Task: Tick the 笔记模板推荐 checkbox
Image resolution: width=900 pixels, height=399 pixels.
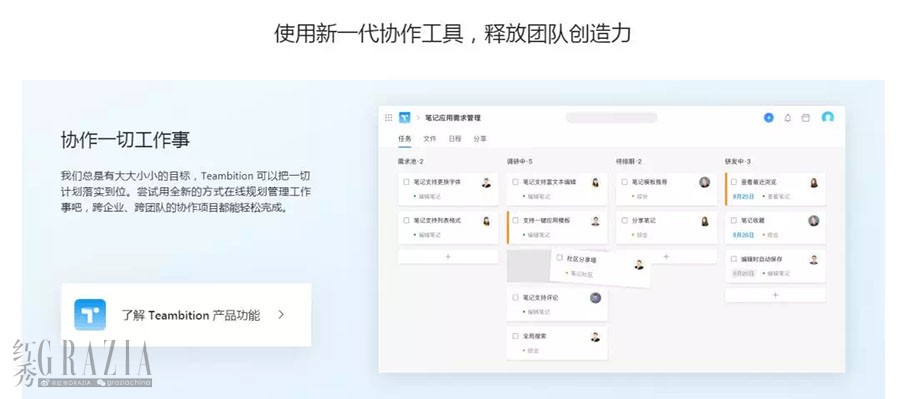Action: tap(624, 182)
